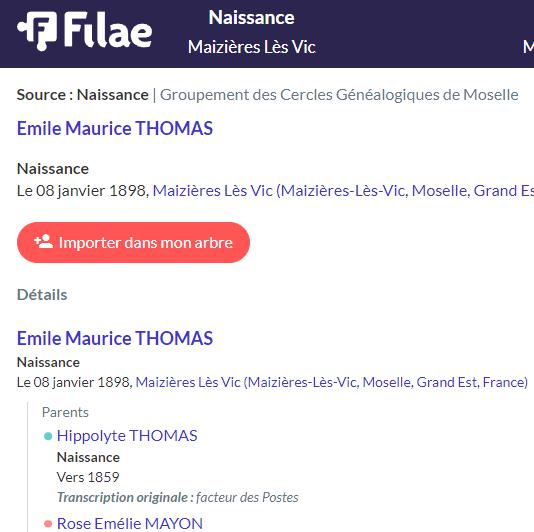
Task: Click the Parents section label
Action: click(65, 412)
